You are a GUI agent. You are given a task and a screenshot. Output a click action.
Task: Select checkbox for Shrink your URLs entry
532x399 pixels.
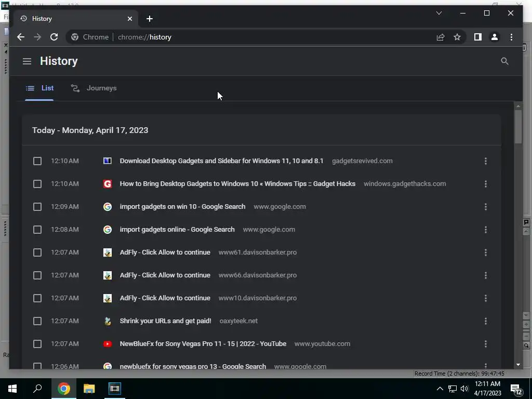click(37, 321)
